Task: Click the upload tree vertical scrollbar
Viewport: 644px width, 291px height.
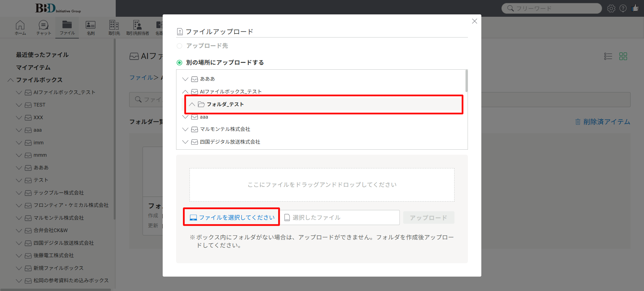Action: (466, 81)
